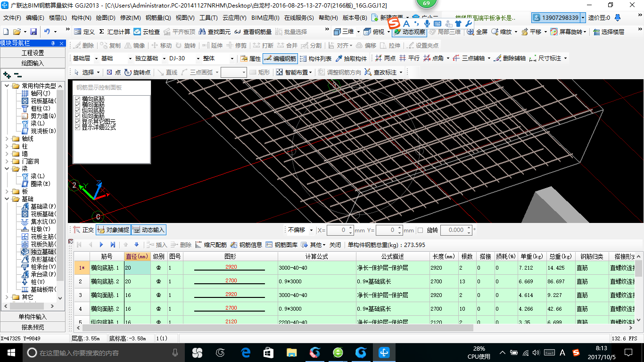Click 旋转点 rotate point tool
644x362 pixels.
point(137,72)
